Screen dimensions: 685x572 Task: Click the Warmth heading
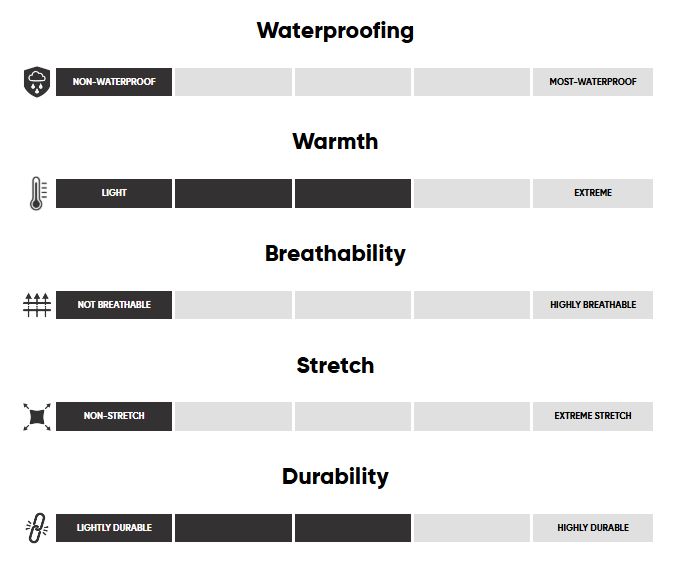pyautogui.click(x=335, y=142)
